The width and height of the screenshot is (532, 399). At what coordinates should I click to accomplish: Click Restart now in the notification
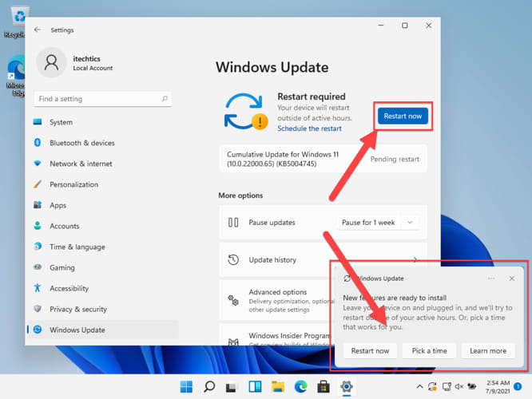click(x=370, y=351)
